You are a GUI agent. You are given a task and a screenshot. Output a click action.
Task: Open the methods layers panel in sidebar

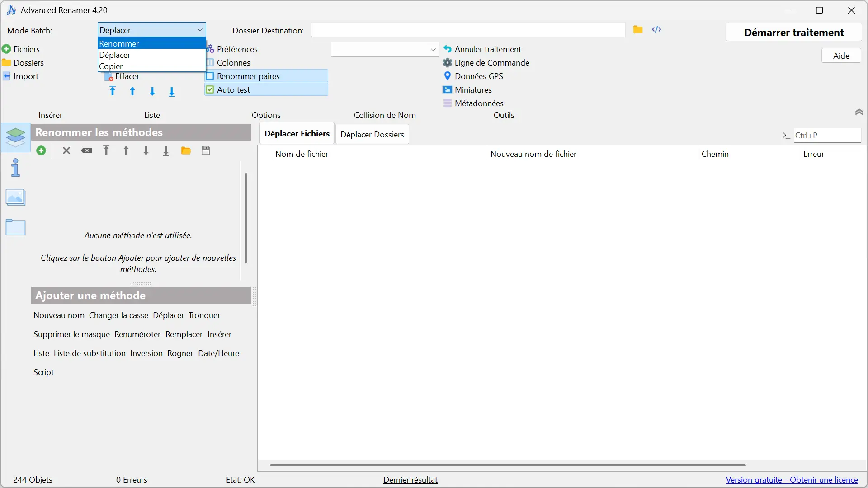click(16, 137)
